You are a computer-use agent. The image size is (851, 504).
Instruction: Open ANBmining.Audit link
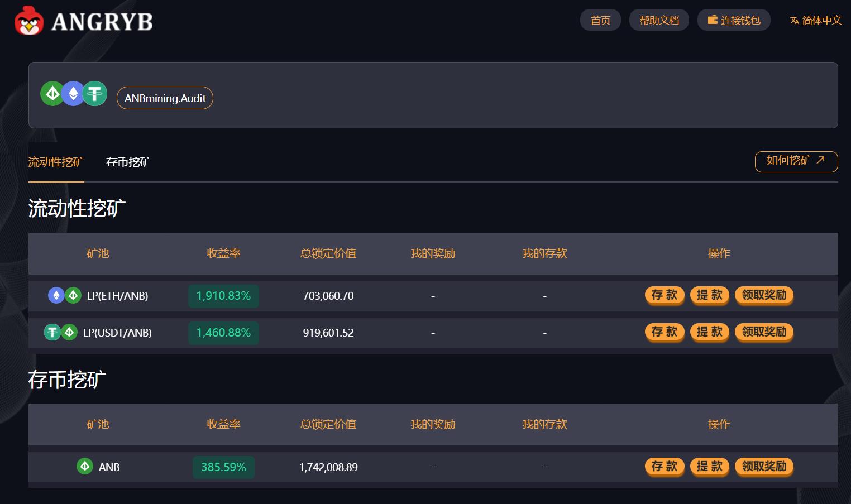click(165, 98)
